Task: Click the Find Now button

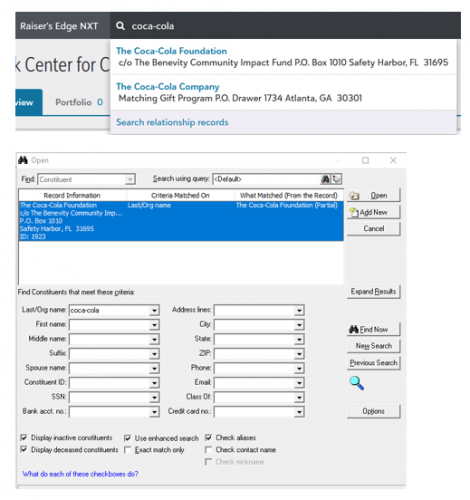Action: tap(373, 329)
